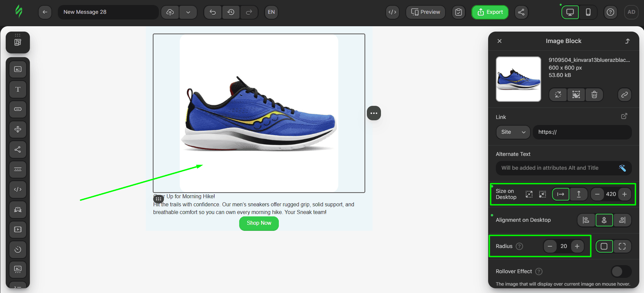This screenshot has height=293, width=644.
Task: Click the green Export button
Action: click(490, 12)
